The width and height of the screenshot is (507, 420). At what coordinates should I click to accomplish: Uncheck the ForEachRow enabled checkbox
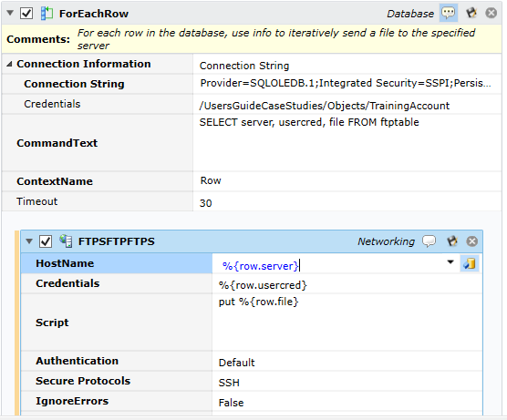(x=26, y=14)
